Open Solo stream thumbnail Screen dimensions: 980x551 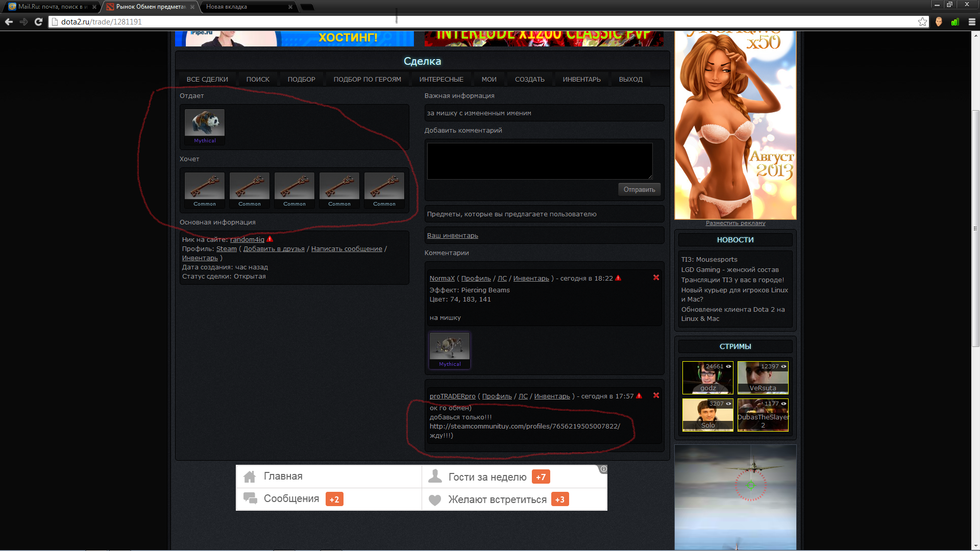[x=707, y=415]
